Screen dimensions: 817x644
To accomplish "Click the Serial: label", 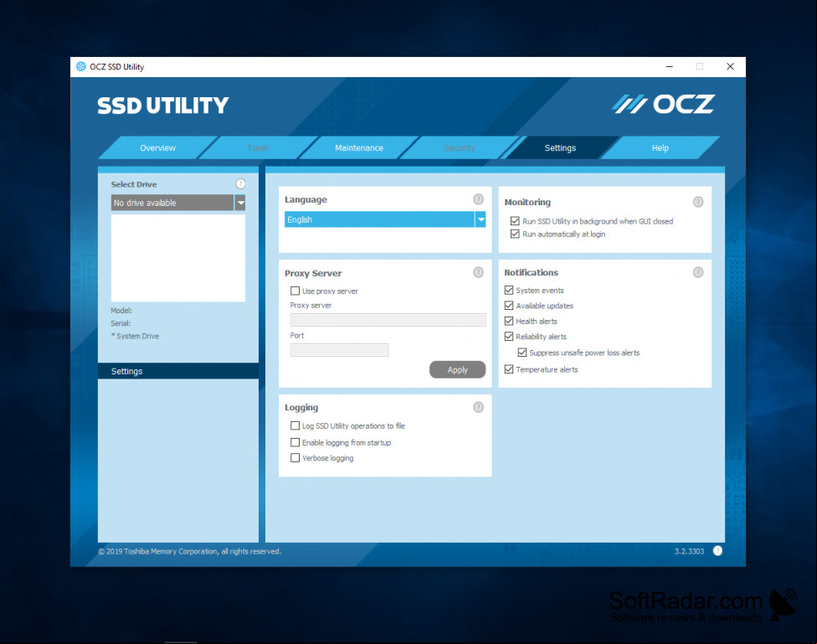I will tap(121, 323).
